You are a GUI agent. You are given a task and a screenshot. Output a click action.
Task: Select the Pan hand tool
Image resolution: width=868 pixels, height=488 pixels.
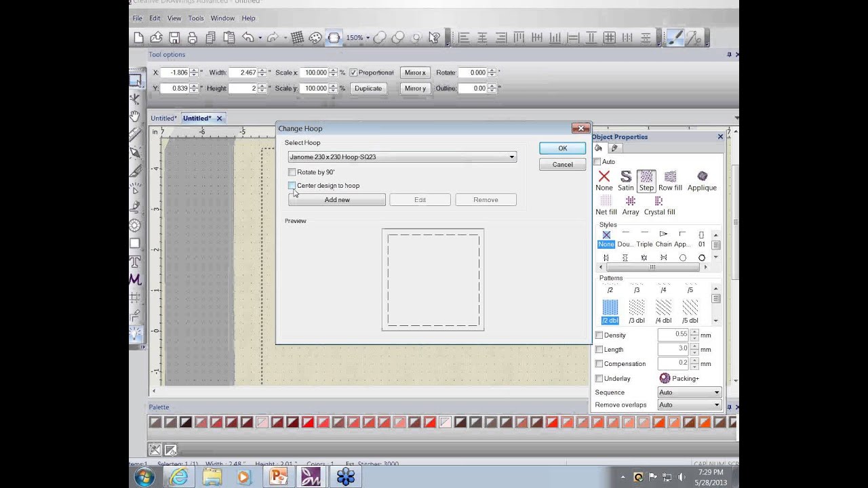pyautogui.click(x=135, y=117)
